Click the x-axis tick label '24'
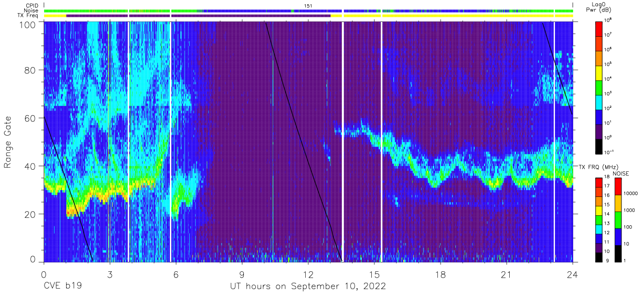This screenshot has height=297, width=644. coord(573,274)
